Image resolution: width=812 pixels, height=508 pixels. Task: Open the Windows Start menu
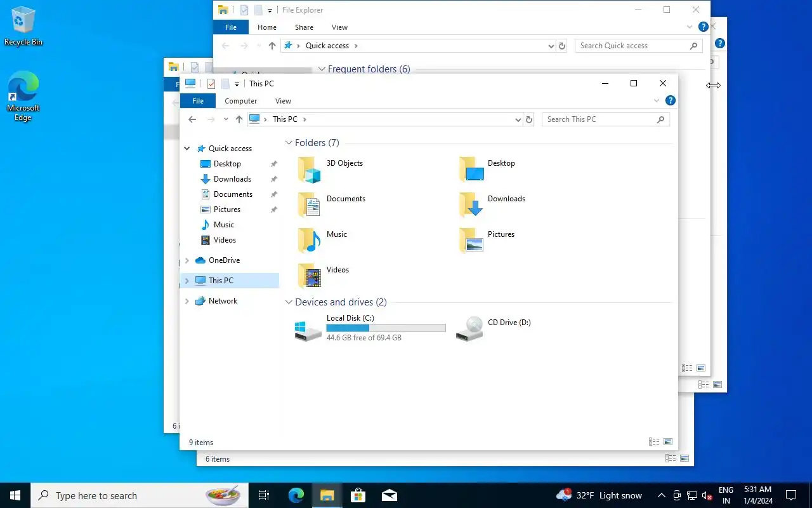click(15, 495)
